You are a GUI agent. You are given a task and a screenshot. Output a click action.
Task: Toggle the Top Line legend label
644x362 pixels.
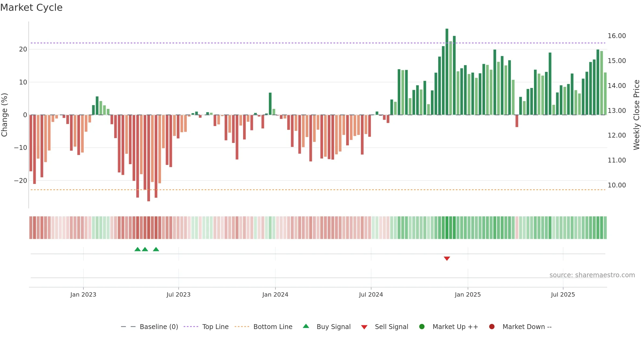[x=215, y=327]
